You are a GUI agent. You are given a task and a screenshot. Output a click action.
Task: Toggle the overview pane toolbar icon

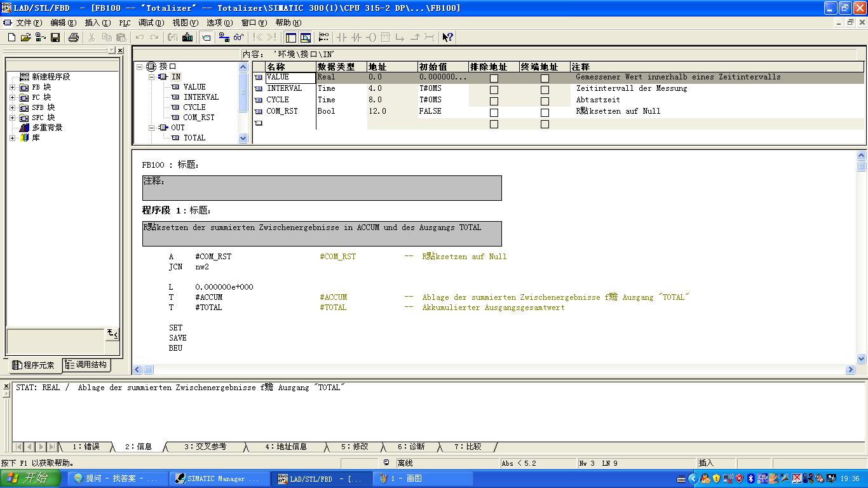coord(291,37)
